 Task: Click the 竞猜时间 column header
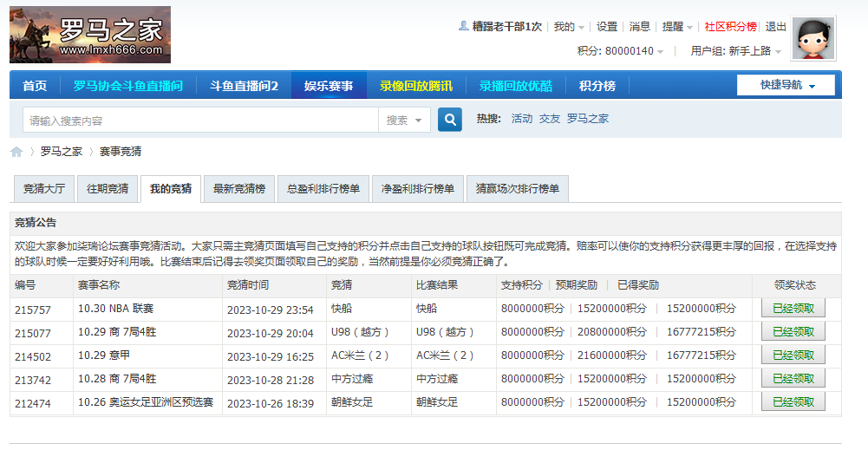tap(248, 285)
